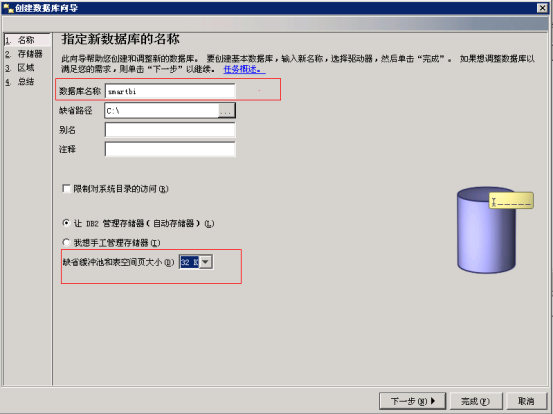Close the Create Database Wizard window
This screenshot has height=414, width=553.
(x=542, y=8)
